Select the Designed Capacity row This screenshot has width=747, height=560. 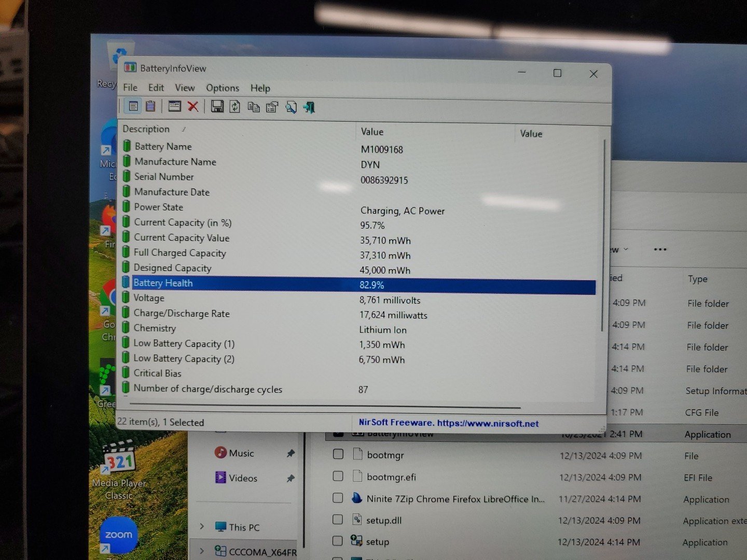point(359,269)
